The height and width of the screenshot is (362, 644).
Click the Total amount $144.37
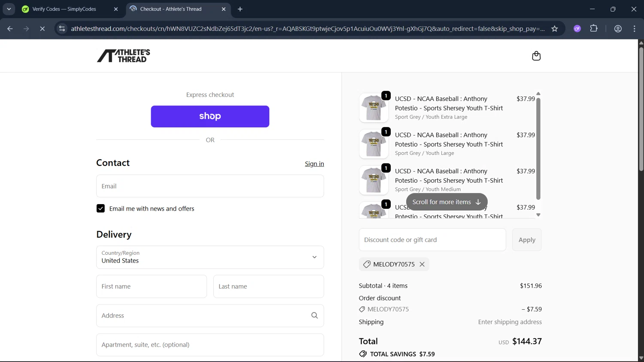pyautogui.click(x=527, y=341)
